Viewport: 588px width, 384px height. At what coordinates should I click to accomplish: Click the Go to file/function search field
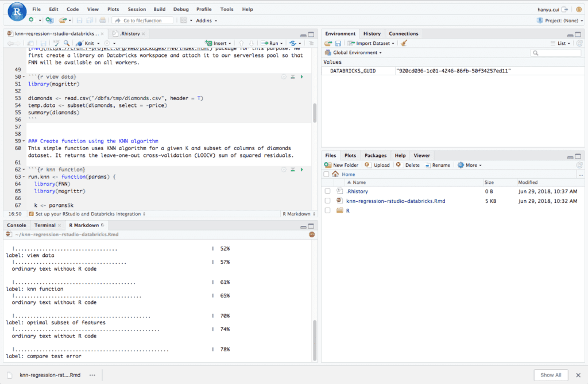(x=142, y=20)
